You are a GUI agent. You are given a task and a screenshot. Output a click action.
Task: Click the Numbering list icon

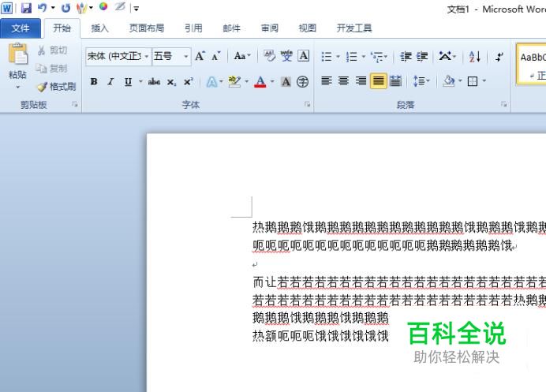[352, 56]
